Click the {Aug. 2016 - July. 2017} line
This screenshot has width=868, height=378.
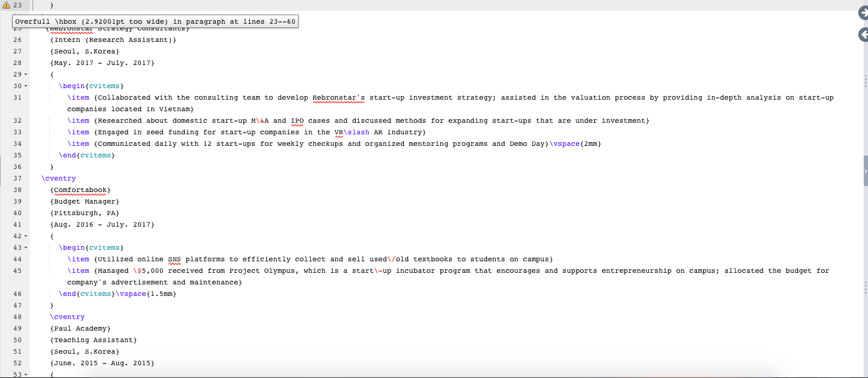point(102,225)
